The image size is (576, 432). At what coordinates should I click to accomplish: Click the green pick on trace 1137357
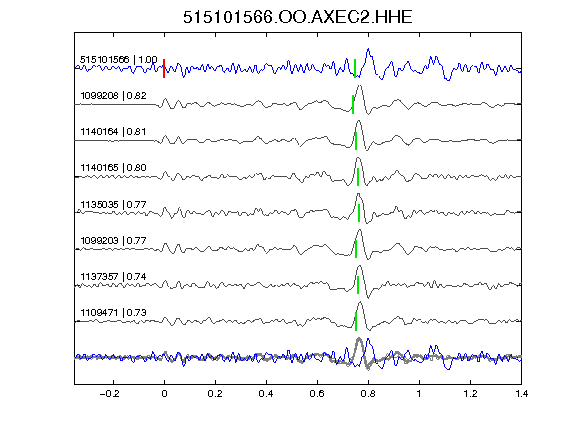(x=358, y=285)
